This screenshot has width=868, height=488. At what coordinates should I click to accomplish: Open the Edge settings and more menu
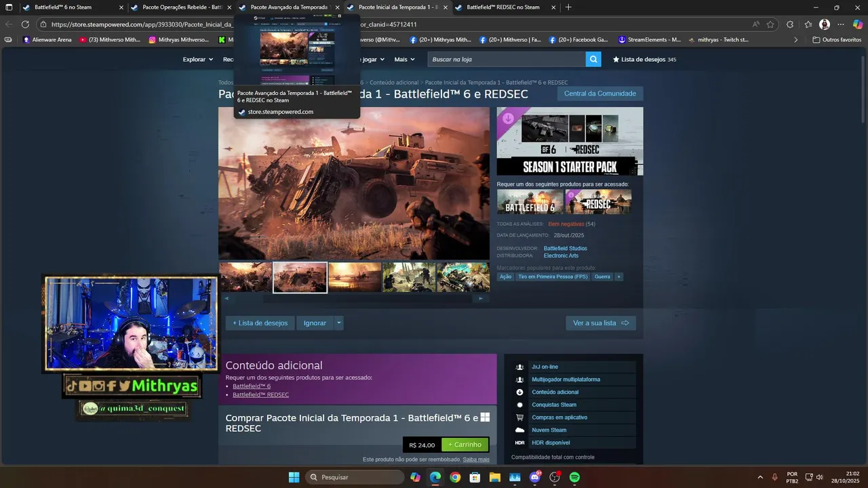tap(841, 24)
